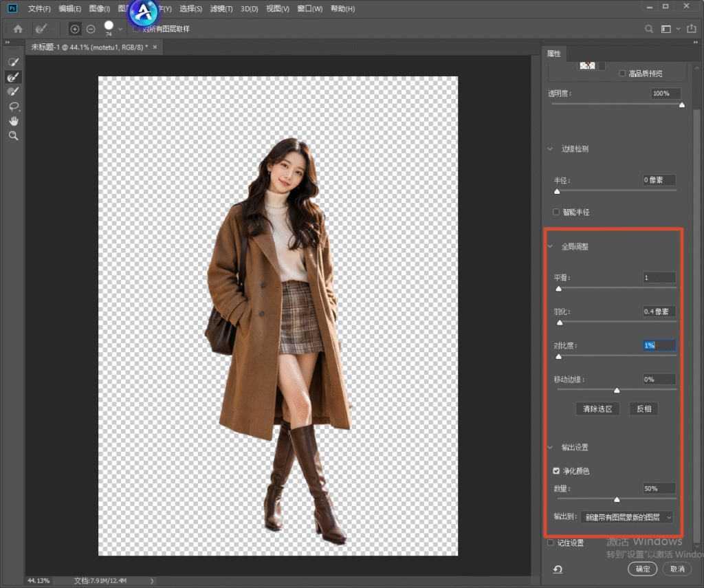Screen dimensions: 704x588
Task: Click the 对比度 slider handle
Action: pos(558,356)
